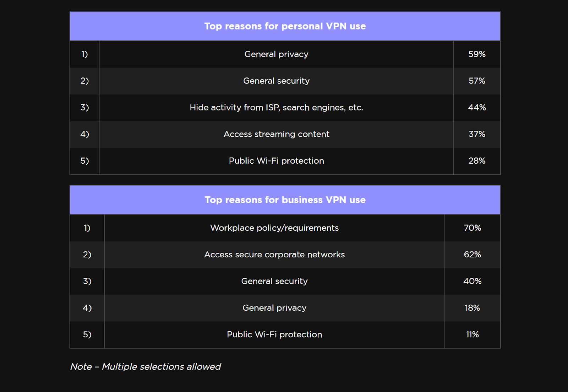Select 'General privacy' in personal table
Screen dimensions: 568x392
click(x=276, y=54)
